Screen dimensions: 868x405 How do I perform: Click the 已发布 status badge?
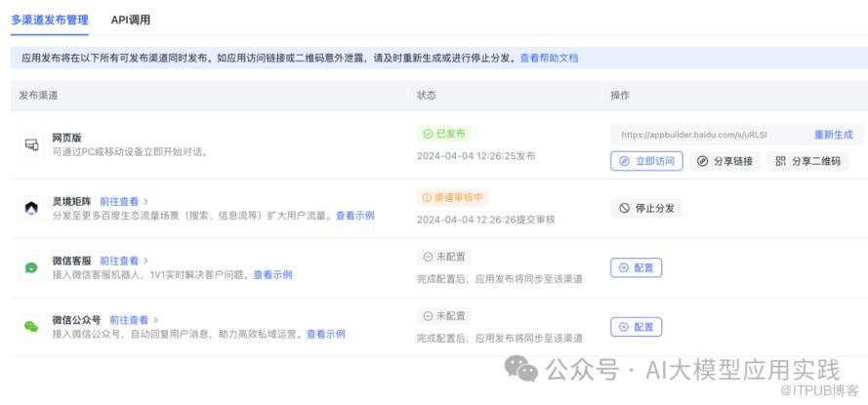point(444,134)
